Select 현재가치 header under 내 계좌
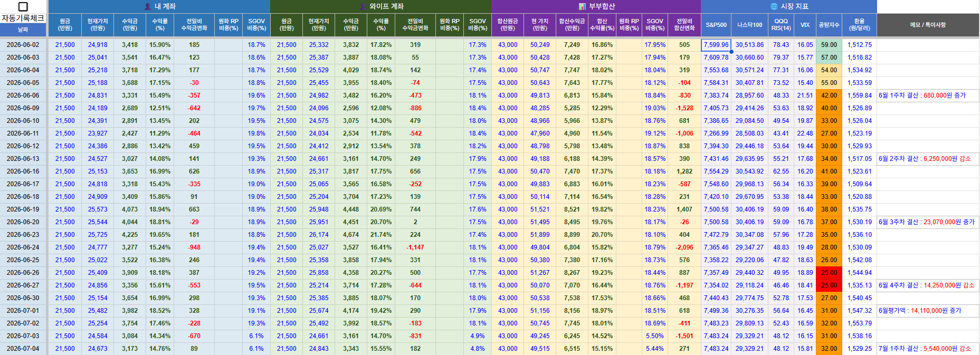Image resolution: width=980 pixels, height=355 pixels. pos(98,25)
